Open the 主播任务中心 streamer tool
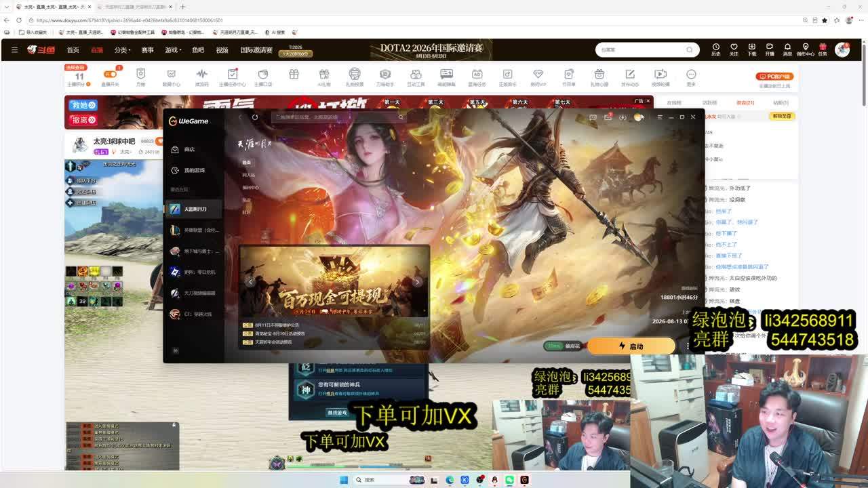Screen dimensions: 868x488 pos(232,77)
